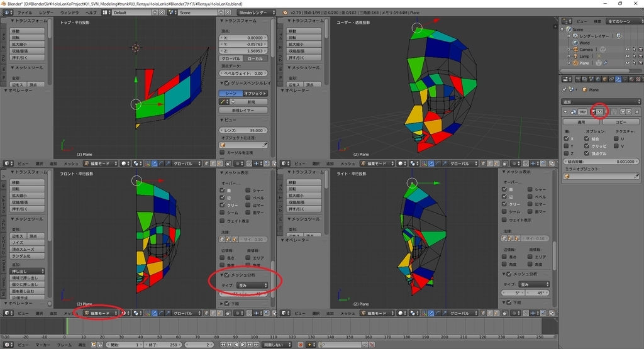Screen dimensions: 644x349
Task: Click the 新規レイヤー button
Action: click(x=243, y=111)
